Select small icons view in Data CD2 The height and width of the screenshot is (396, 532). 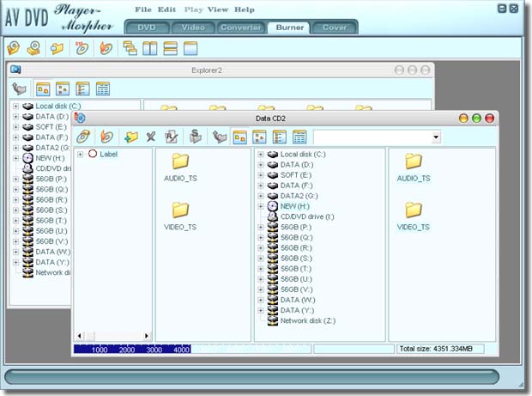(259, 137)
